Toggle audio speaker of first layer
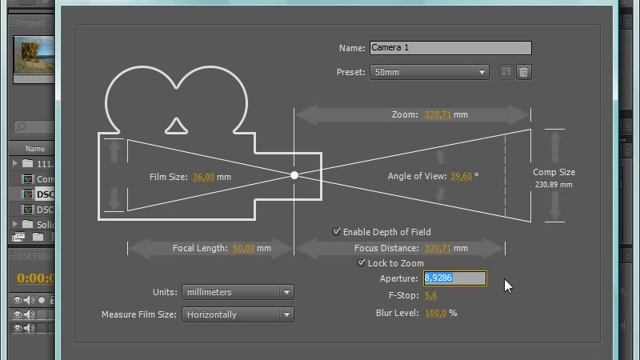Screen dimensions: 640x360 [x=29, y=314]
